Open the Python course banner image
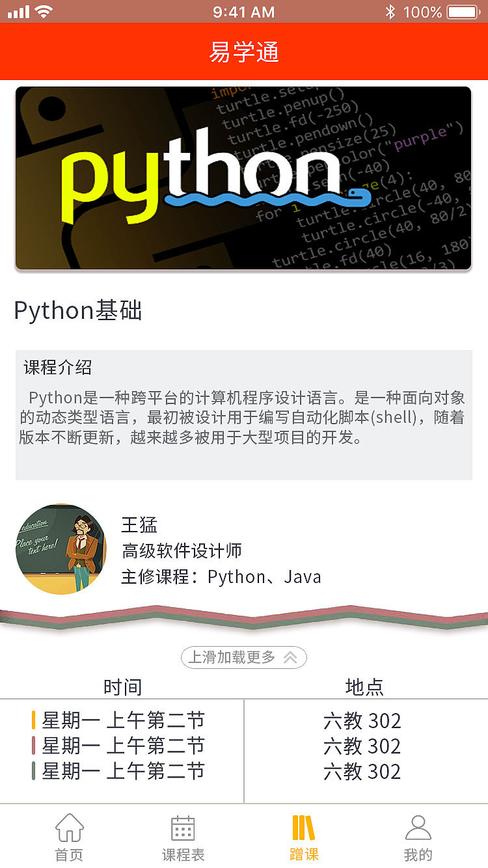Screen dimensions: 488x868 243,178
